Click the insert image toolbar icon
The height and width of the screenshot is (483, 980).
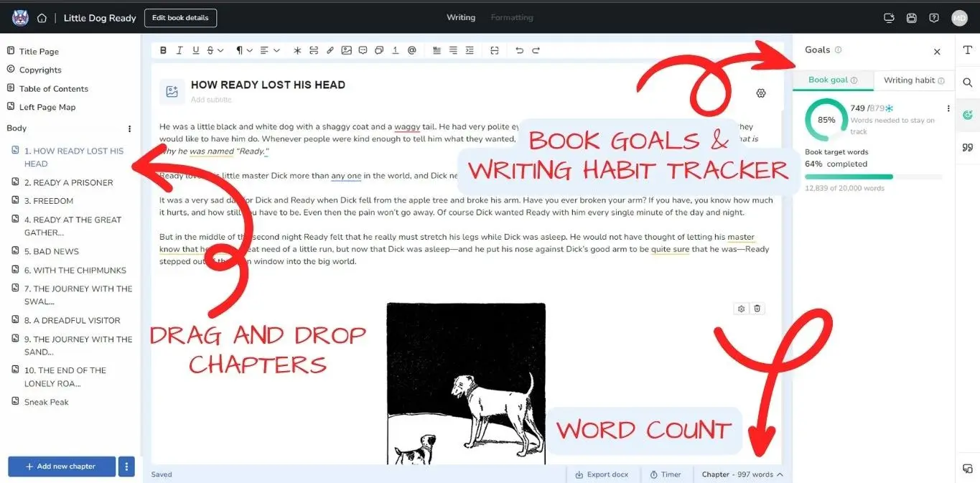346,50
